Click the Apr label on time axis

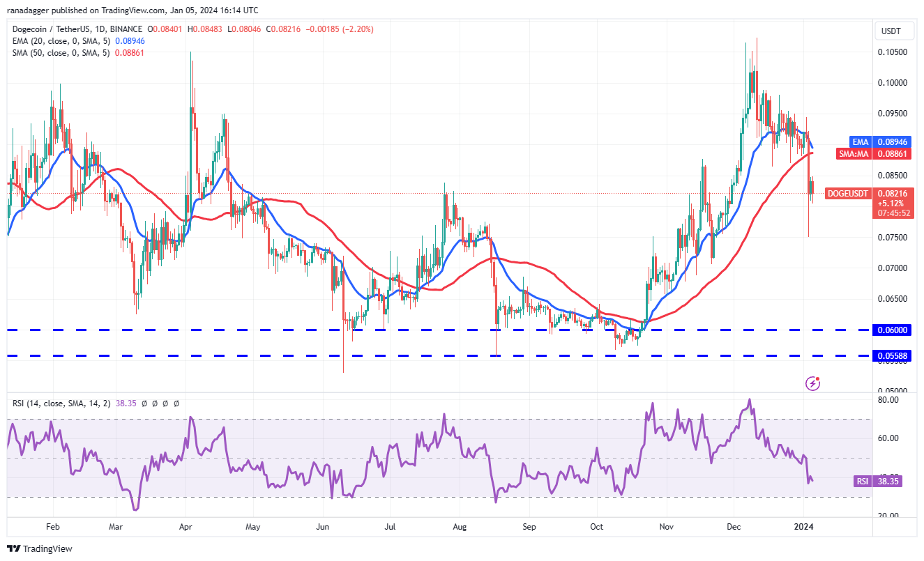185,528
